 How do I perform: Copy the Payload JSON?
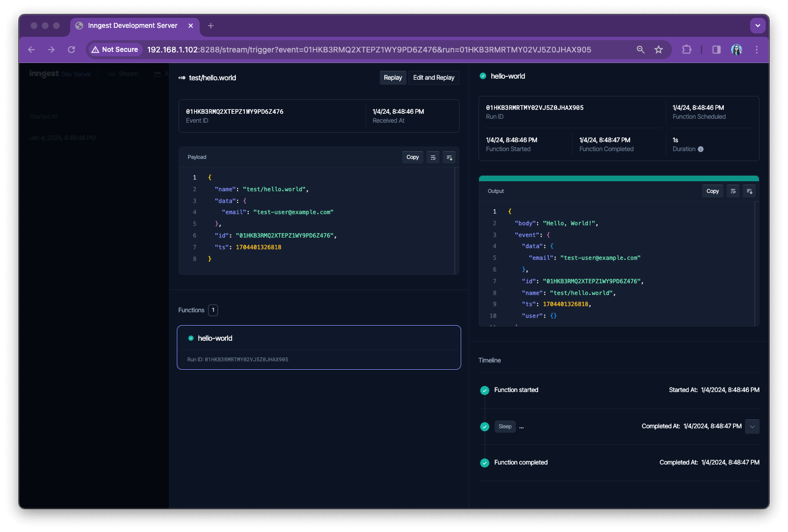click(412, 157)
